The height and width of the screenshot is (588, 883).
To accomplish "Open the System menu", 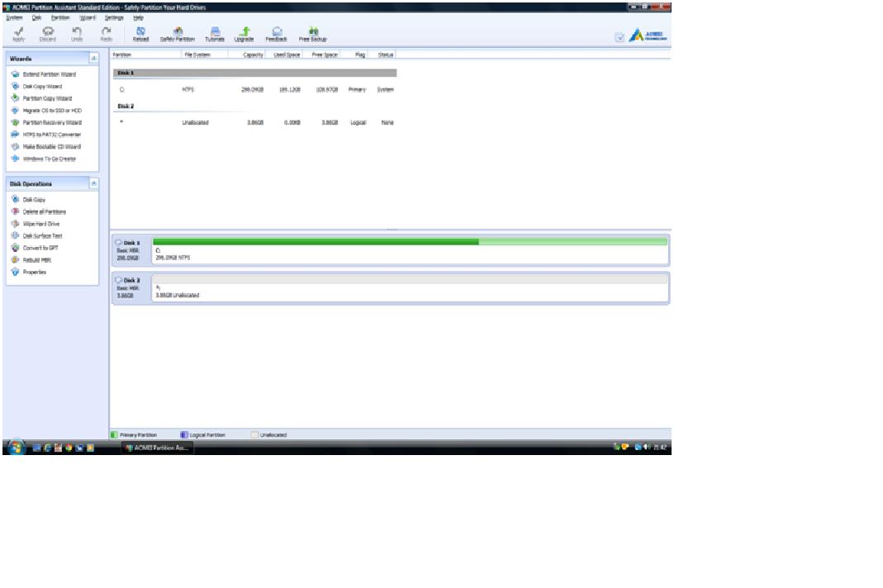I will (14, 18).
